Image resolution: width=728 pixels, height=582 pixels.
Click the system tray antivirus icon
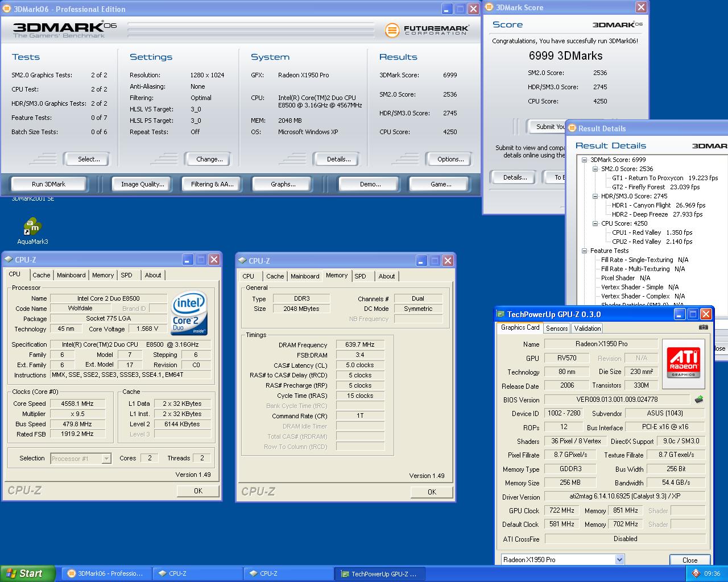[695, 573]
